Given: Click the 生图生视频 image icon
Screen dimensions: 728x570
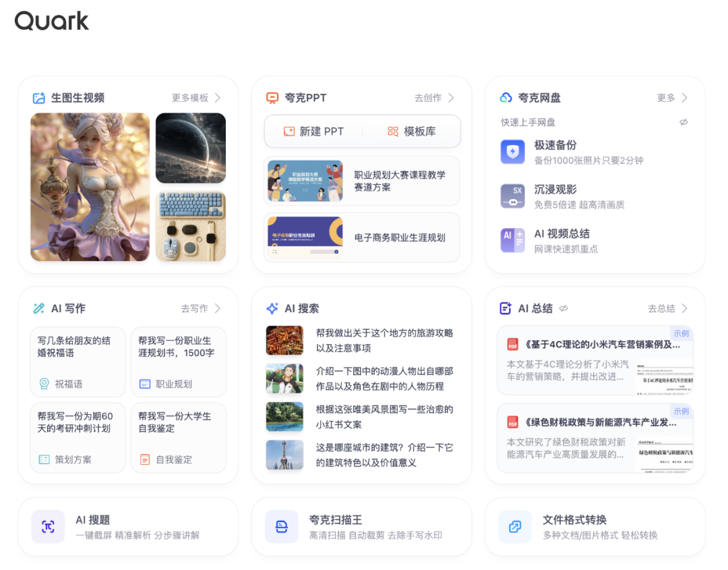Looking at the screenshot, I should pos(39,98).
